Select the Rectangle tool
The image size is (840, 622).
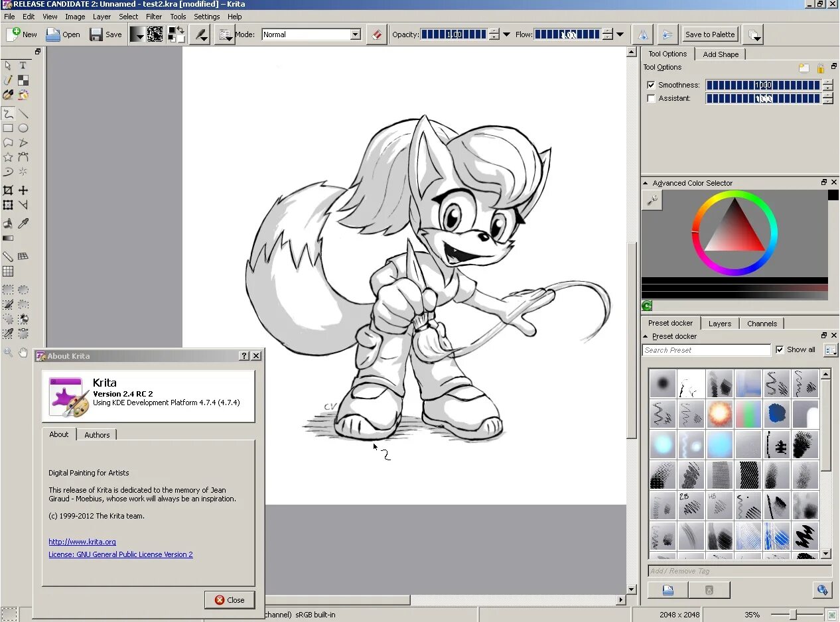pos(8,128)
